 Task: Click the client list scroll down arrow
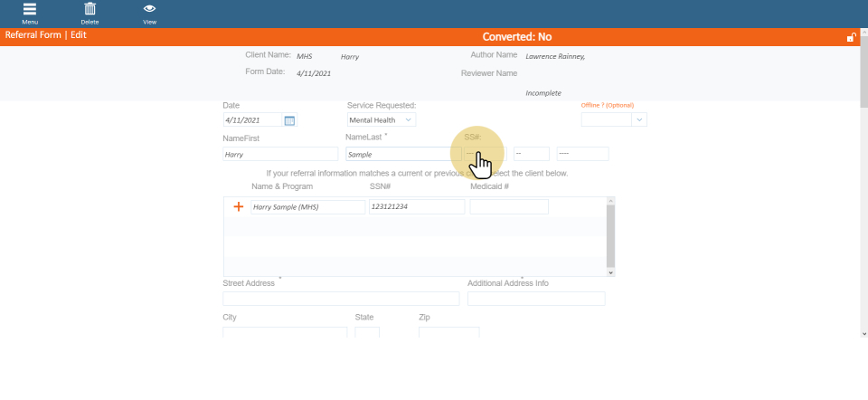click(x=611, y=271)
